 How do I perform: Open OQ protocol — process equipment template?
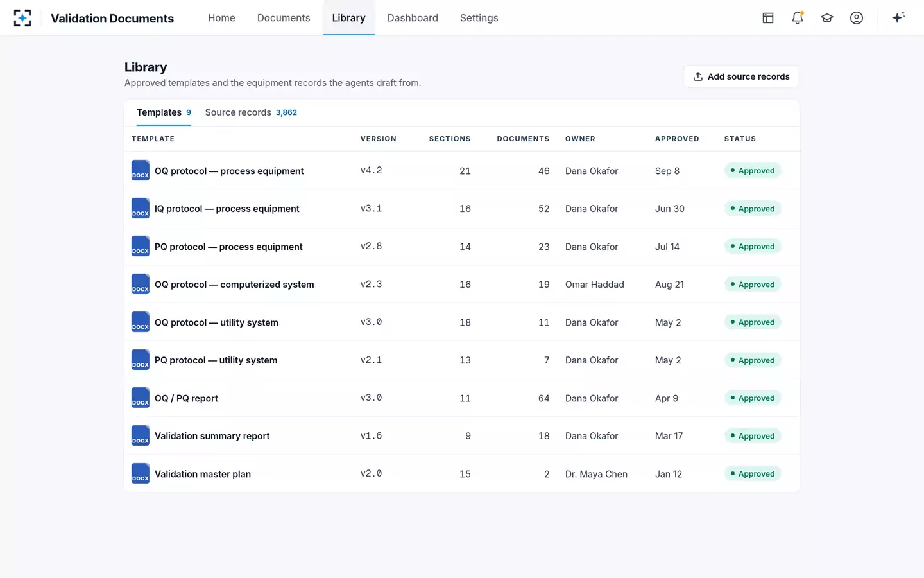tap(229, 171)
